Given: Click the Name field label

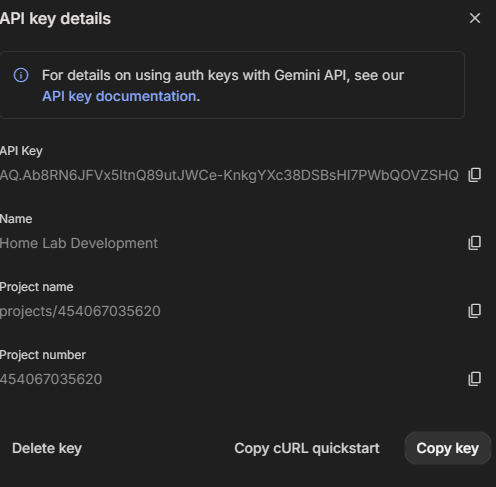Looking at the screenshot, I should [16, 219].
